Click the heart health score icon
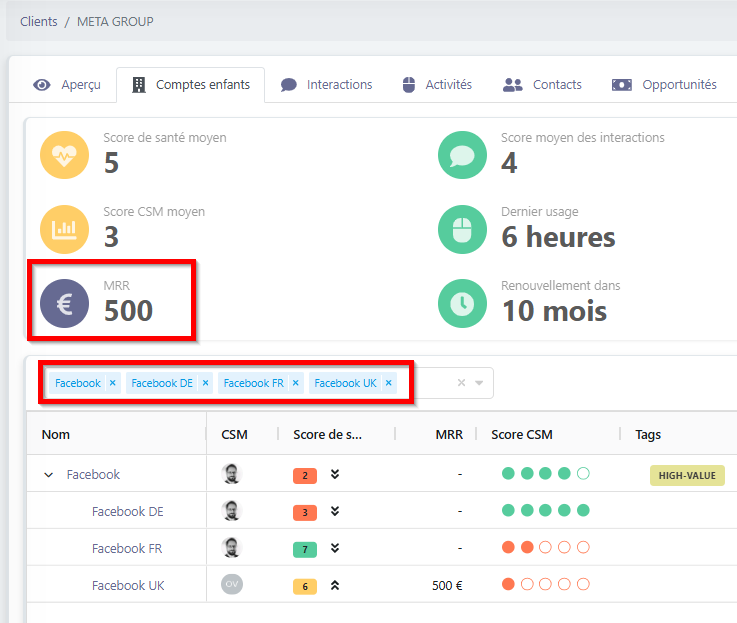This screenshot has width=737, height=623. (x=64, y=155)
